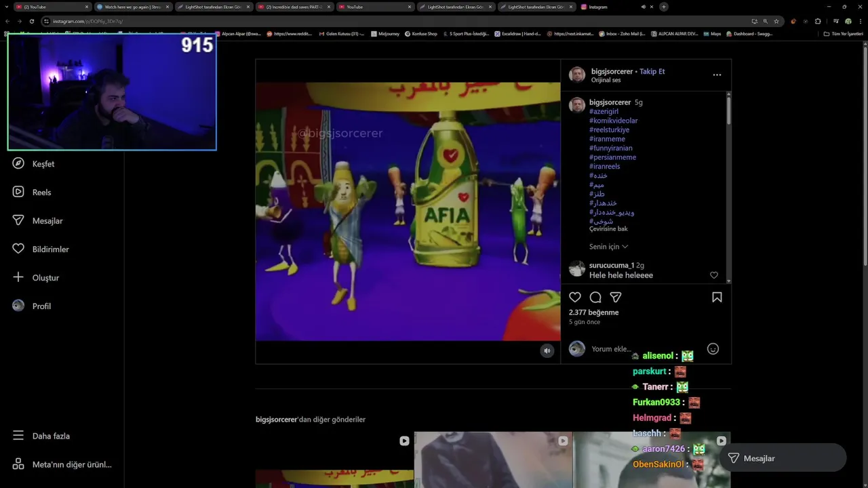Open #komikvideolar hashtag

pos(614,121)
